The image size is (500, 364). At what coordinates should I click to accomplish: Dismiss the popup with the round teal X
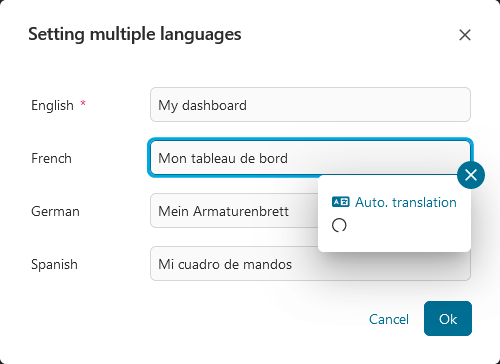click(x=471, y=175)
